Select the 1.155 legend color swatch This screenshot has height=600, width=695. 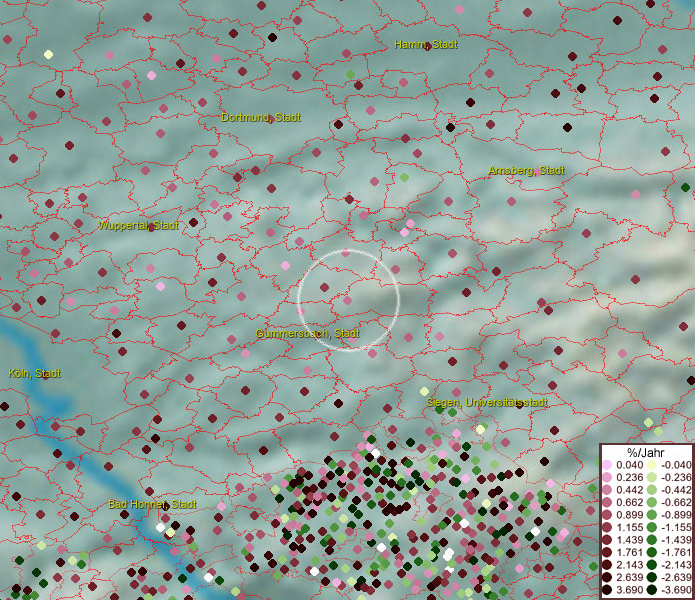[607, 527]
